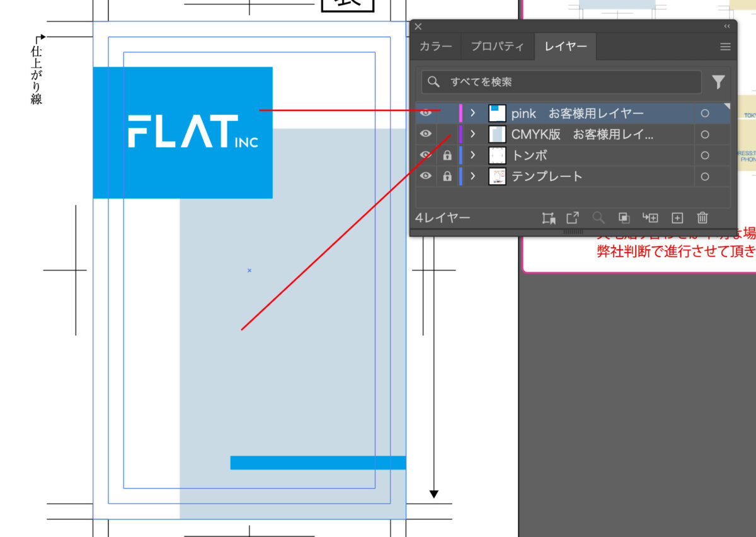756x537 pixels.
Task: Click the blue horizontal bar on artboard
Action: coord(318,463)
